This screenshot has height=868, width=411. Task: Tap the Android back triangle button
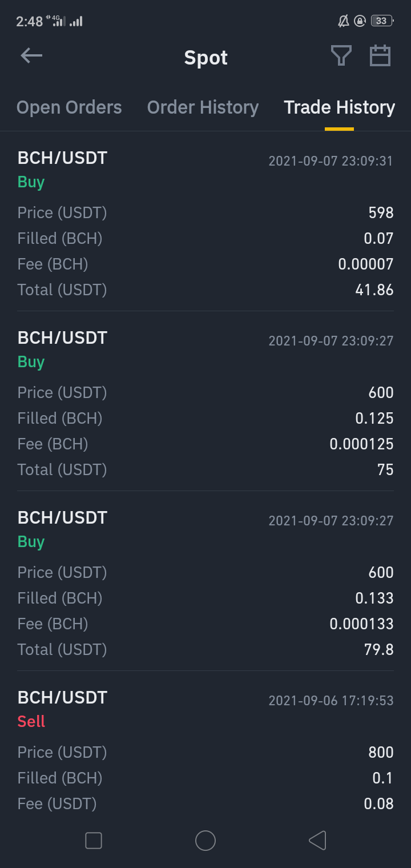(317, 841)
